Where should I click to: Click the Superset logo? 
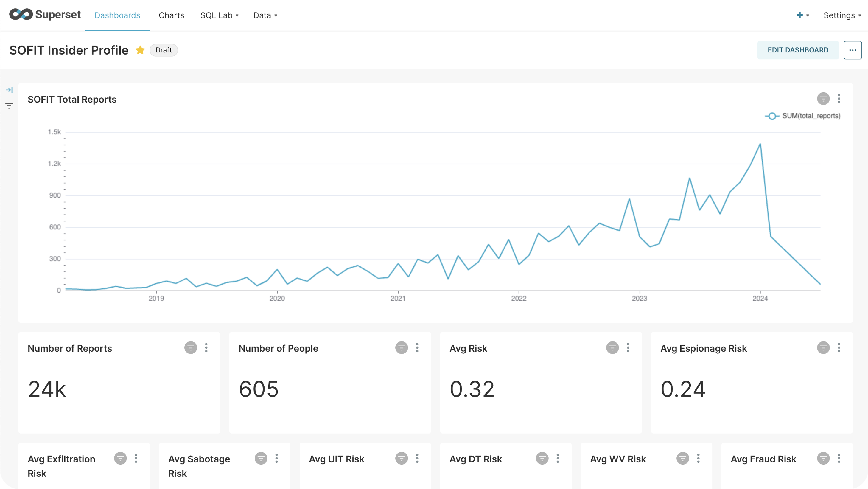click(45, 15)
